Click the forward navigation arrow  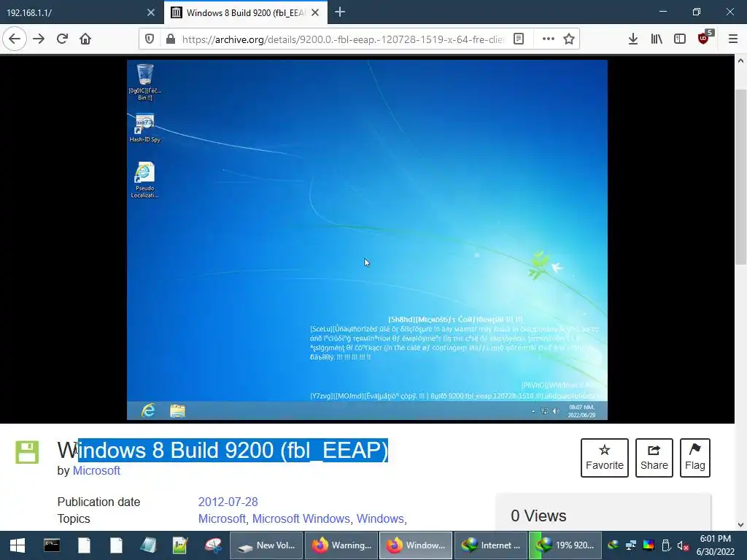point(39,39)
